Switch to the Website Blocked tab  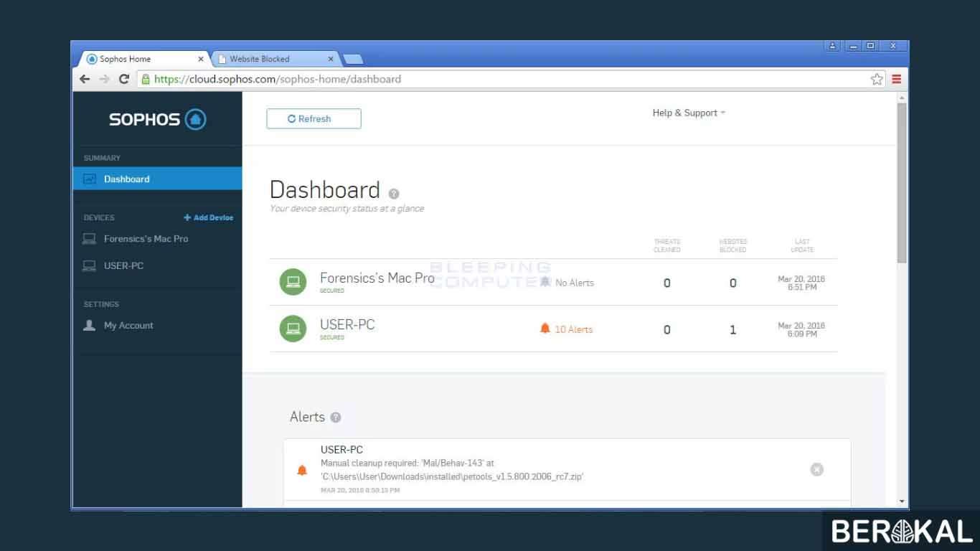click(x=275, y=59)
